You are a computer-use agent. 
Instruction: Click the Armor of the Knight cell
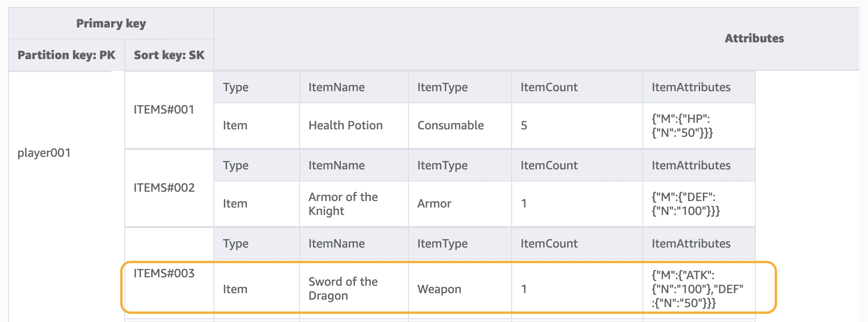point(343,204)
